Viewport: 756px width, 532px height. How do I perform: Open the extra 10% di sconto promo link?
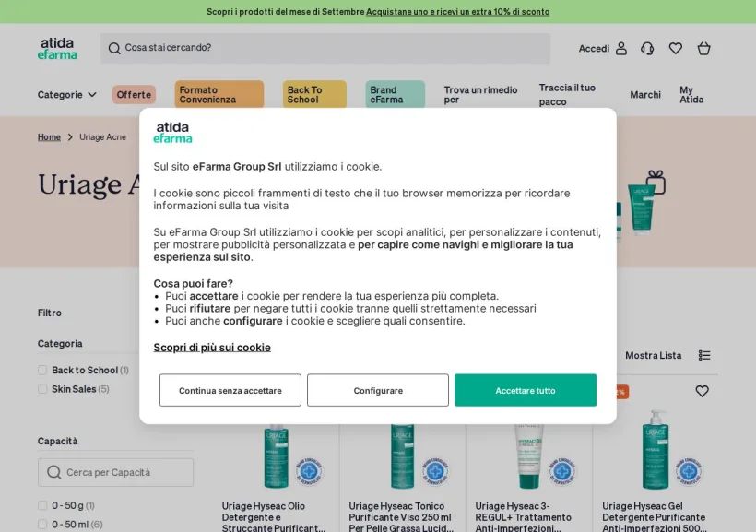tap(457, 12)
